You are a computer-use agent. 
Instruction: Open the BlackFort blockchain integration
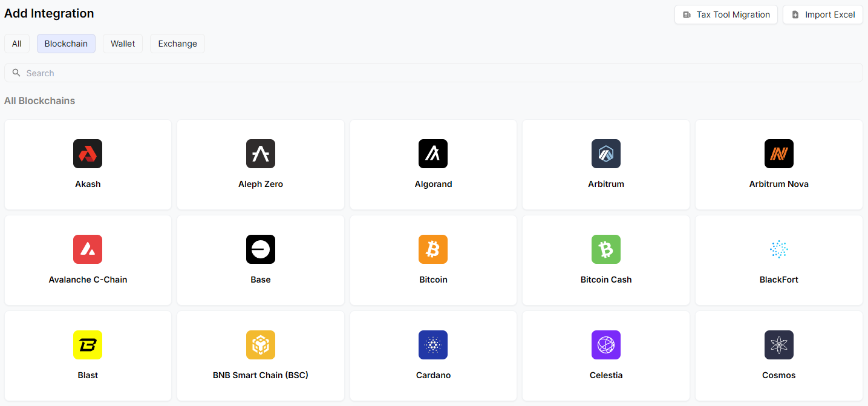(x=778, y=260)
